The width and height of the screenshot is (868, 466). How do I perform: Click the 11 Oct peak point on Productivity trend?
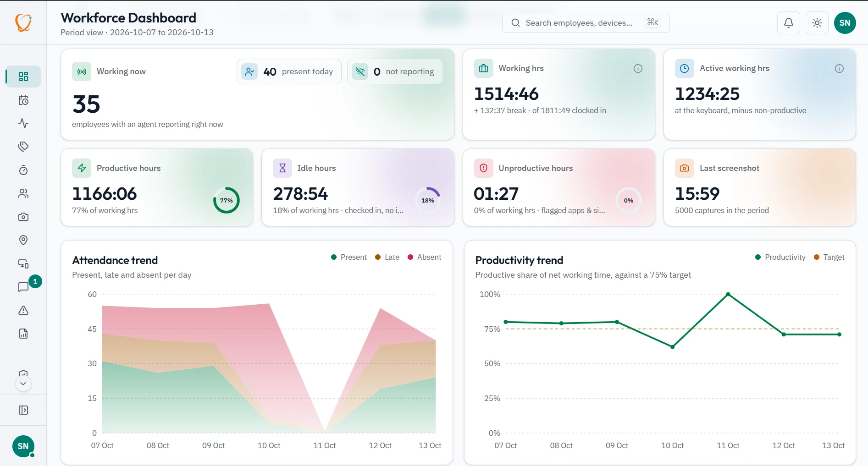click(728, 294)
